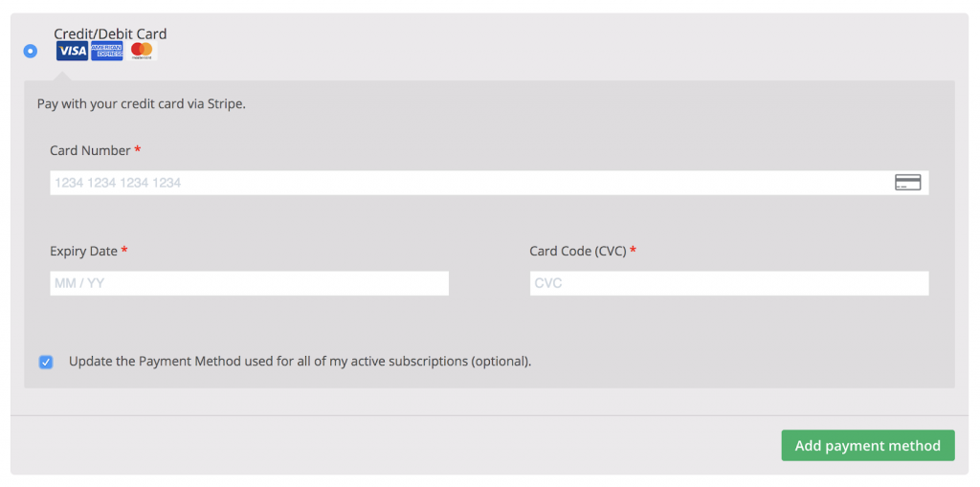
Task: Click the Mastercard logo
Action: point(142,51)
